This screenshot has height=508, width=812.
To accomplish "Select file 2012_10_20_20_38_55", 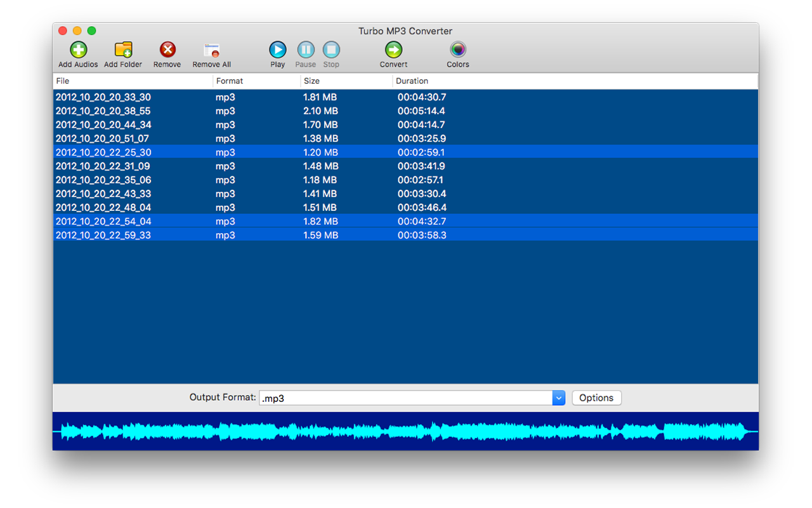I will click(103, 111).
